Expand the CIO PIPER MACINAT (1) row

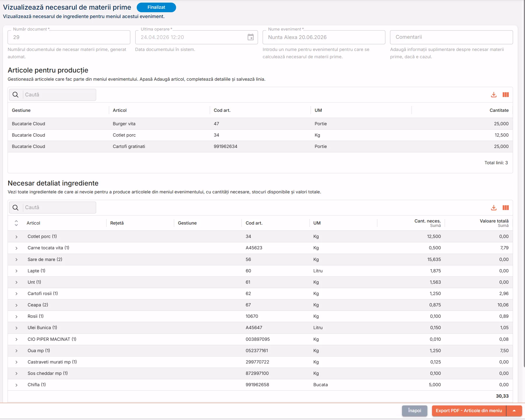pyautogui.click(x=16, y=339)
